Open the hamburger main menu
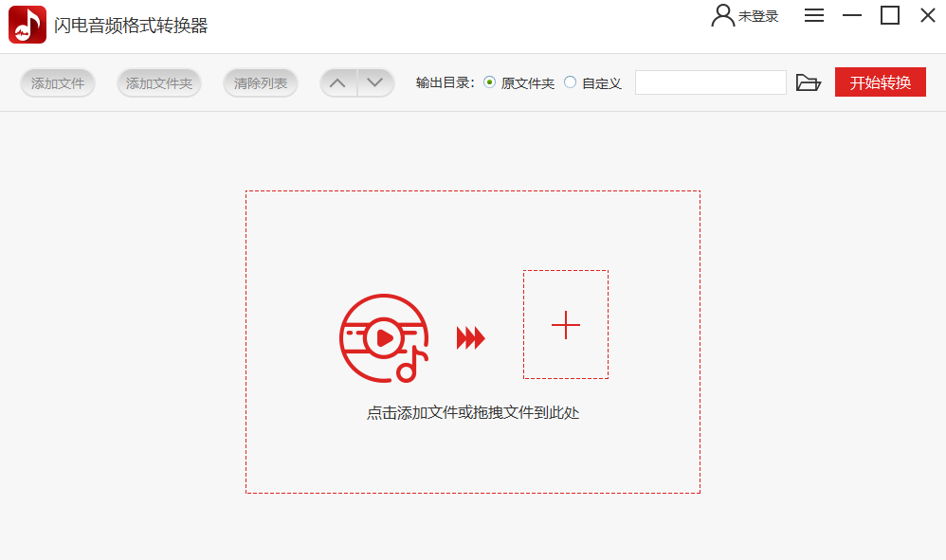The width and height of the screenshot is (946, 560). click(x=814, y=15)
